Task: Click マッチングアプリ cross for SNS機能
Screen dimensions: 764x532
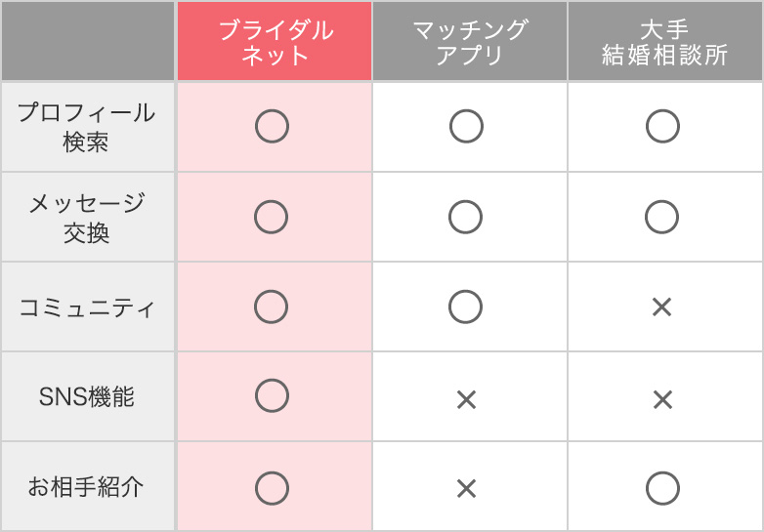Action: pos(466,399)
